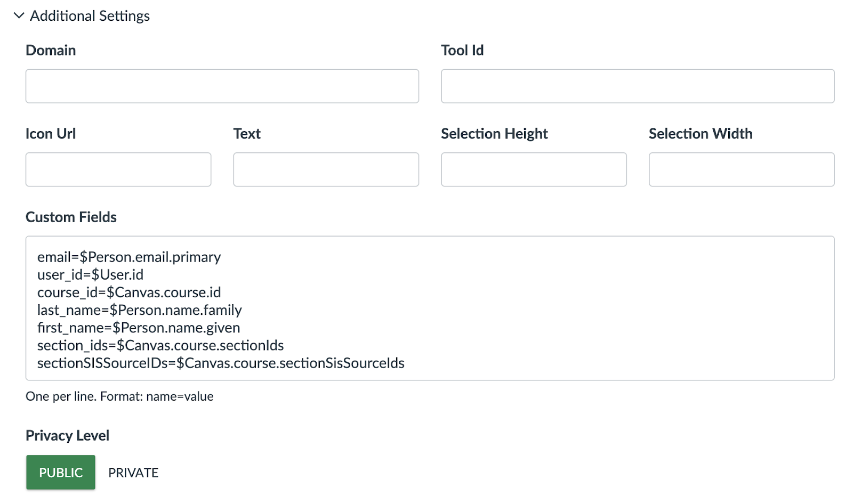Focus the Selection Width input box
Viewport: 853px width, 504px height.
click(x=741, y=169)
